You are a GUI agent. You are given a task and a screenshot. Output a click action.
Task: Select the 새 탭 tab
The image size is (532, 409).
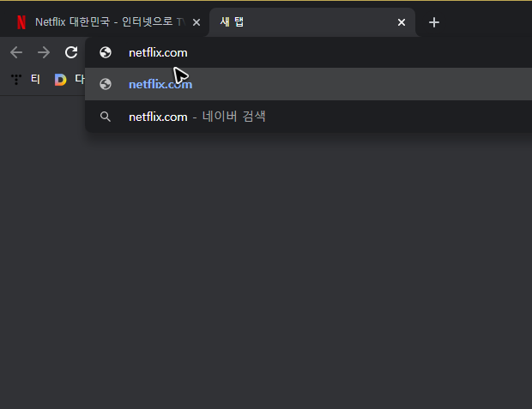pos(312,22)
